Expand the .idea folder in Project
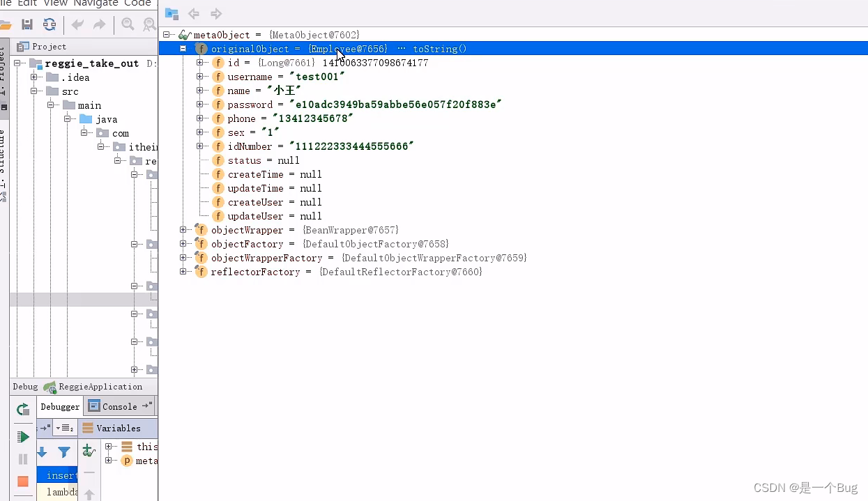 click(x=33, y=77)
